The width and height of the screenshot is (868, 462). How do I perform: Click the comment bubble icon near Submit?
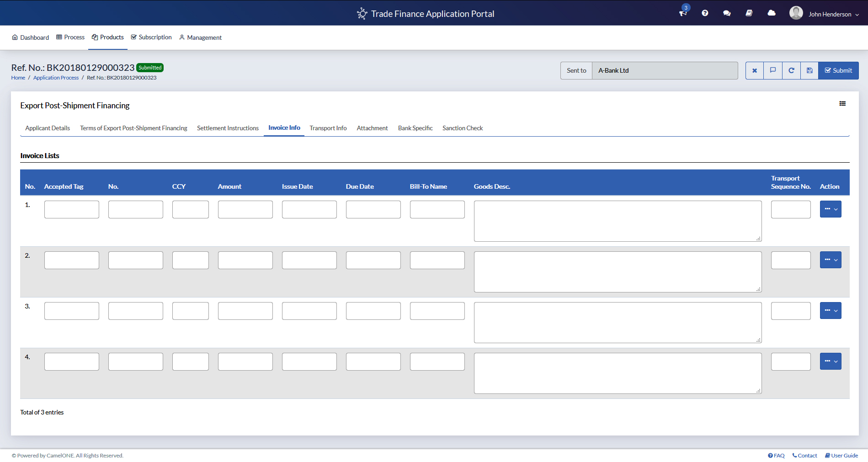coord(773,70)
